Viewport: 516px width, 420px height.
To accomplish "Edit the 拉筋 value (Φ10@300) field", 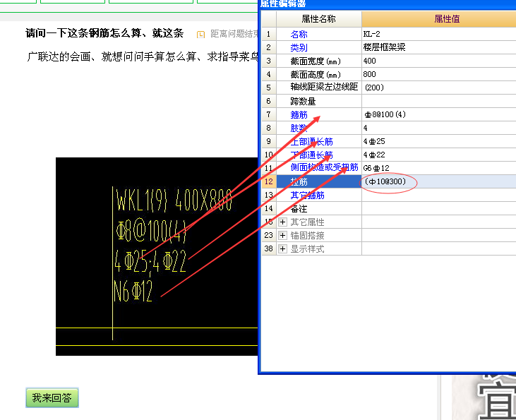I will pyautogui.click(x=438, y=181).
